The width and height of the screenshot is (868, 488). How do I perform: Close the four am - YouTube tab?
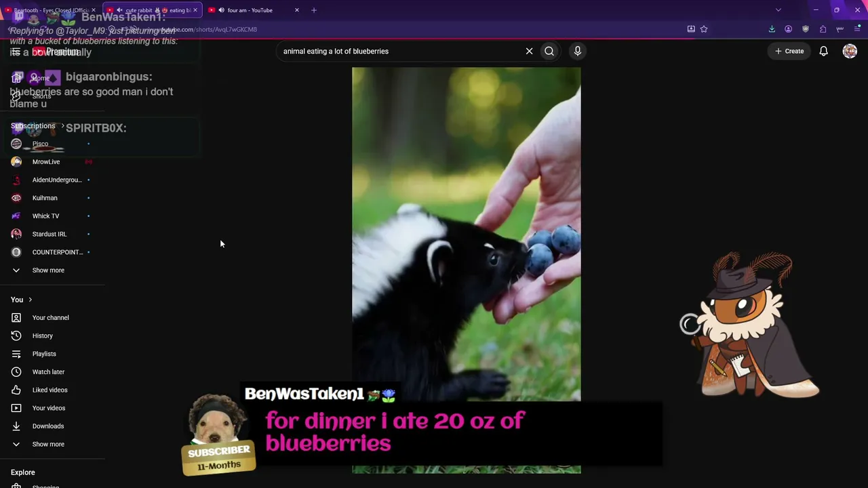(296, 10)
